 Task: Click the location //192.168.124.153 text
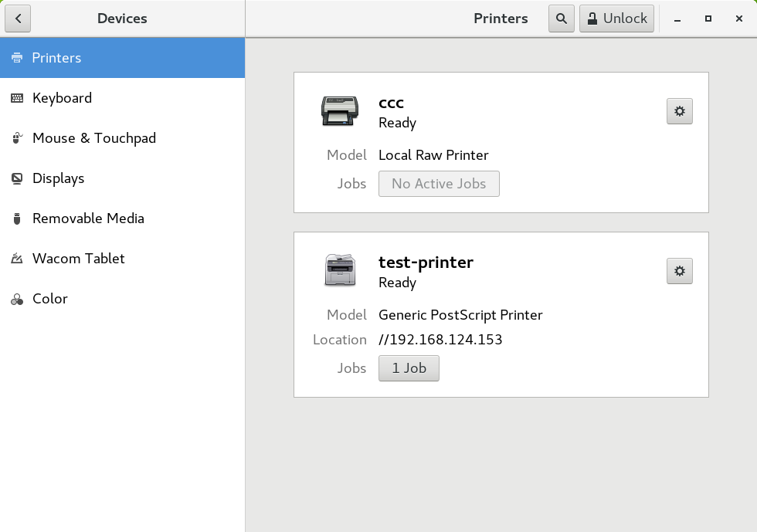[x=440, y=340]
